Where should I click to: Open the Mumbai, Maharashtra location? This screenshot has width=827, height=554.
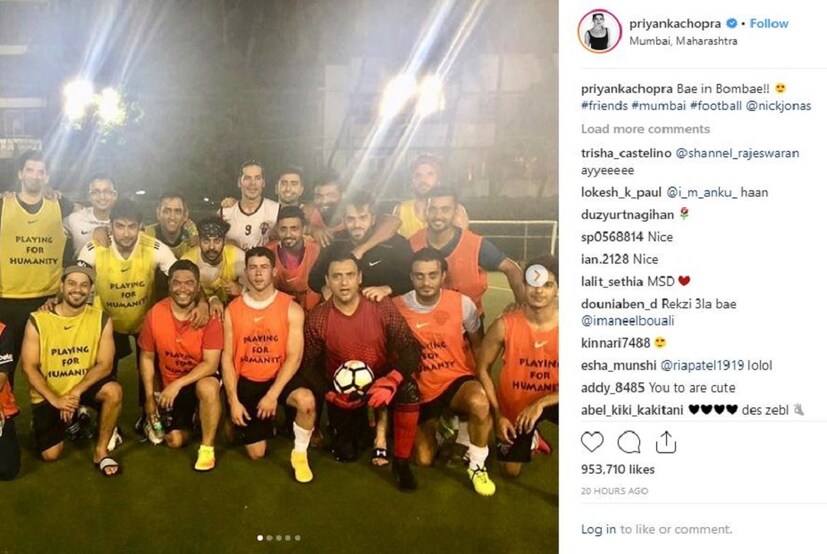click(683, 41)
